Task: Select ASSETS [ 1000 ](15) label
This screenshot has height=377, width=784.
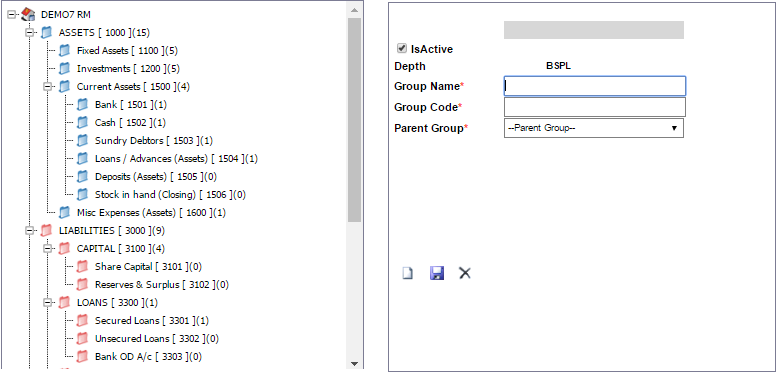Action: pyautogui.click(x=104, y=32)
